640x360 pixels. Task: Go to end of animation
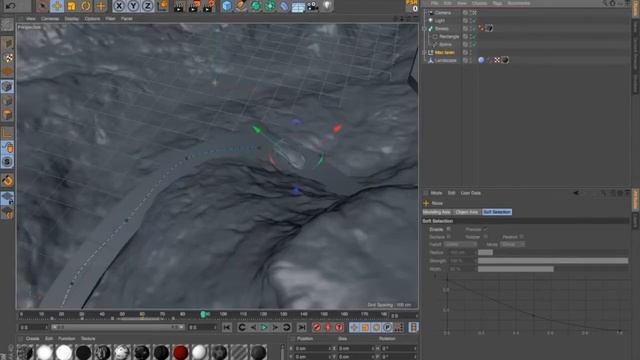302,327
